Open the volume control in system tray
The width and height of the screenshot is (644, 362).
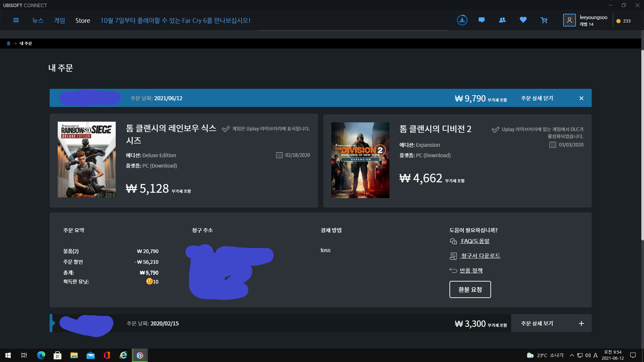tap(588, 355)
